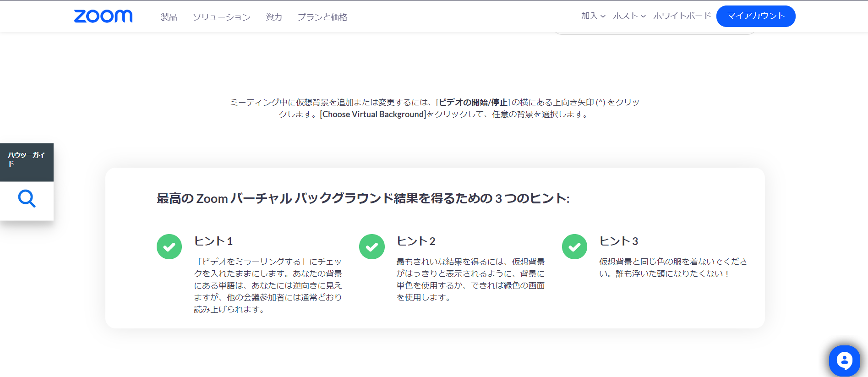Click the マイアカウント button
The width and height of the screenshot is (868, 377).
755,16
